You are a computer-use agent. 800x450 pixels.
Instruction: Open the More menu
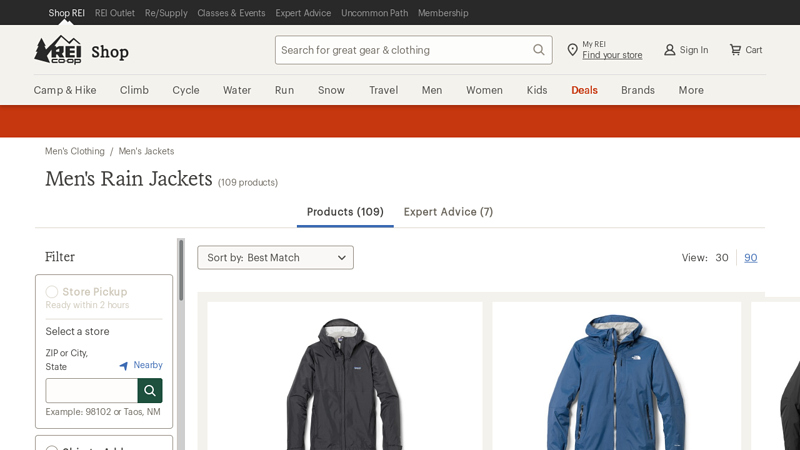(691, 90)
